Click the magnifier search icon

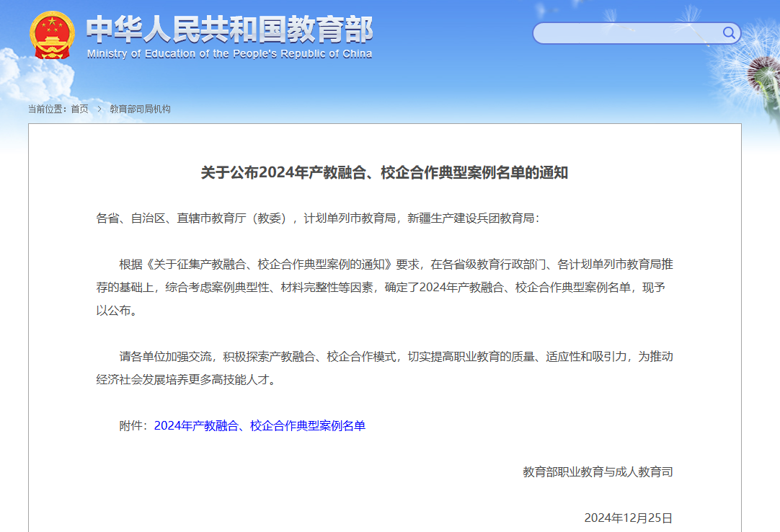[x=729, y=33]
